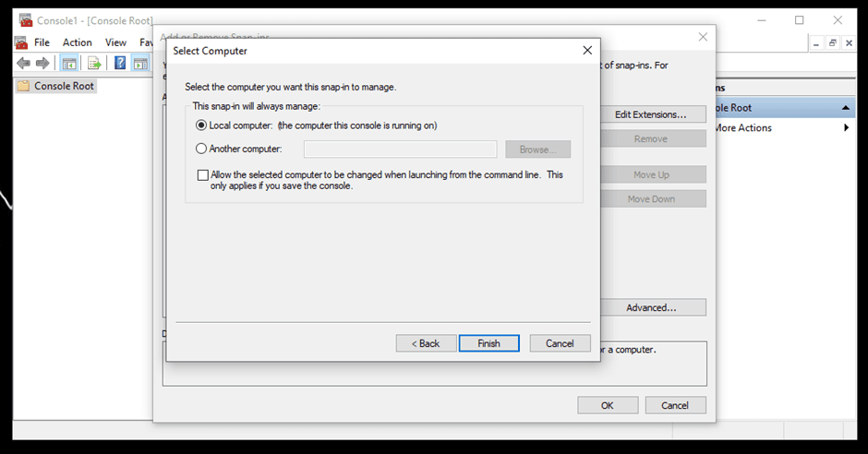Toggle Show/Hide Console Tree icon
Image resolution: width=868 pixels, height=454 pixels.
[x=69, y=64]
